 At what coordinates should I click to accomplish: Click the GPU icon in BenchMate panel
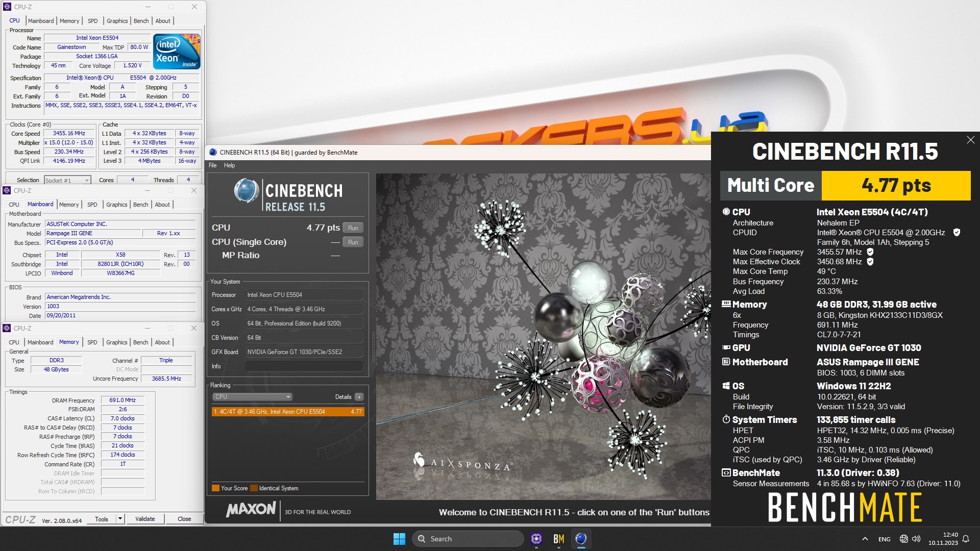tap(726, 347)
